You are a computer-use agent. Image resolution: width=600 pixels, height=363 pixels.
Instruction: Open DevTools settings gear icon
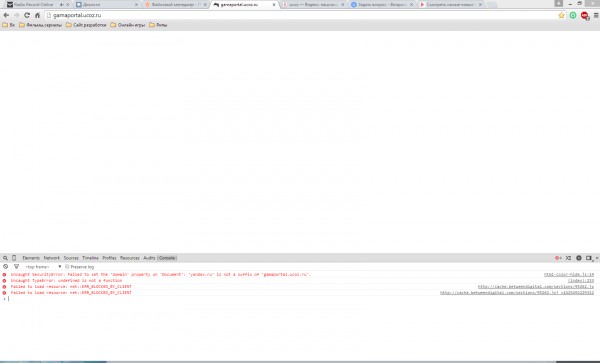579,258
